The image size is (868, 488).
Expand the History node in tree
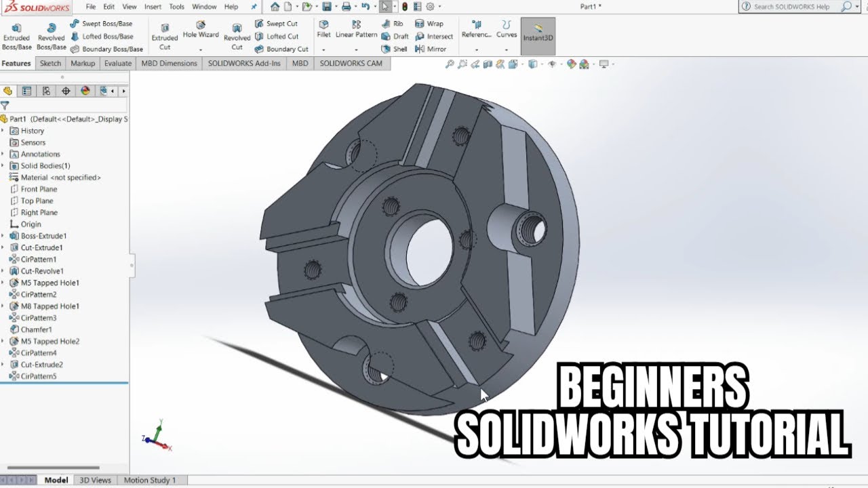tap(3, 131)
